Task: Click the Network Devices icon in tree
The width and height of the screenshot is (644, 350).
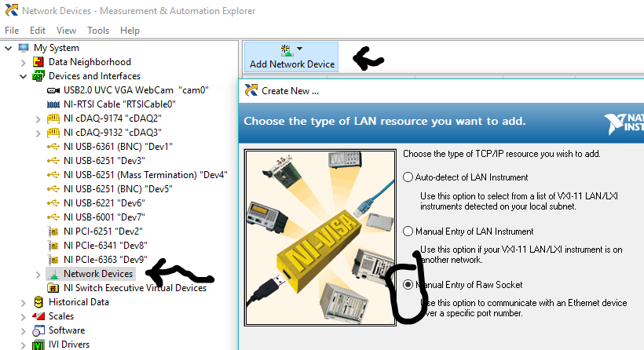Action: point(53,274)
